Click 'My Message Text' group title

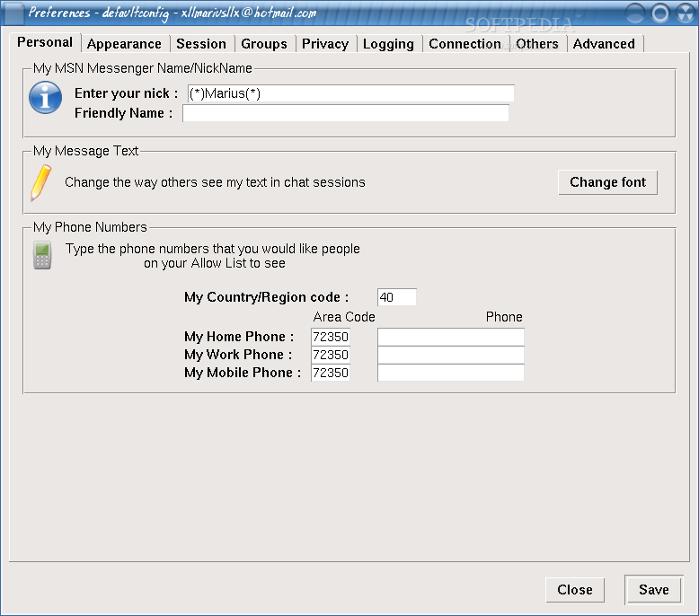[x=85, y=151]
